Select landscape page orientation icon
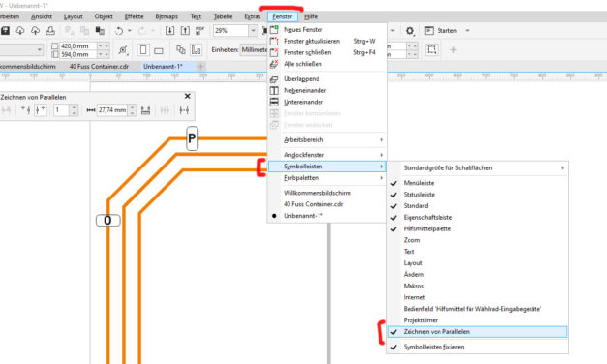This screenshot has width=607, height=364. pyautogui.click(x=159, y=50)
